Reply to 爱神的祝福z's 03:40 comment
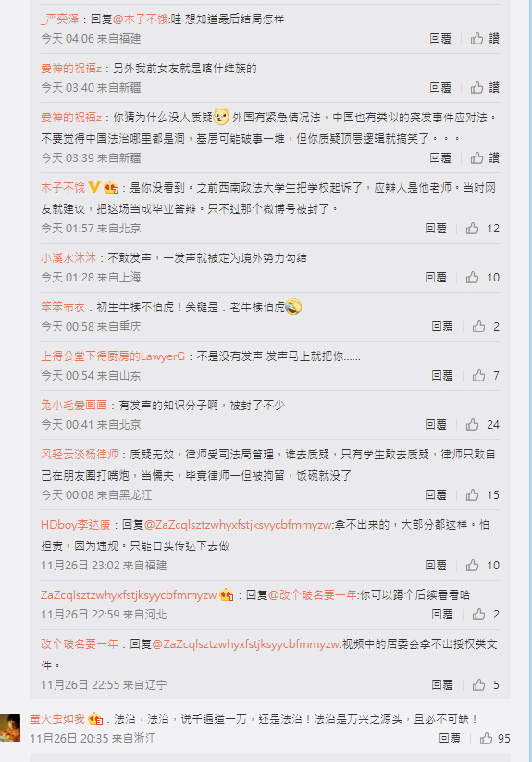Viewport: 532px width, 762px height. pyautogui.click(x=440, y=87)
